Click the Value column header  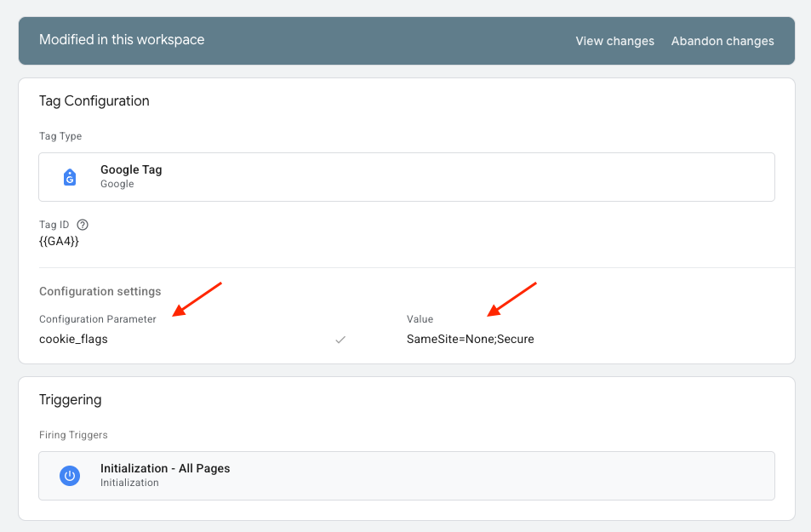click(x=420, y=319)
